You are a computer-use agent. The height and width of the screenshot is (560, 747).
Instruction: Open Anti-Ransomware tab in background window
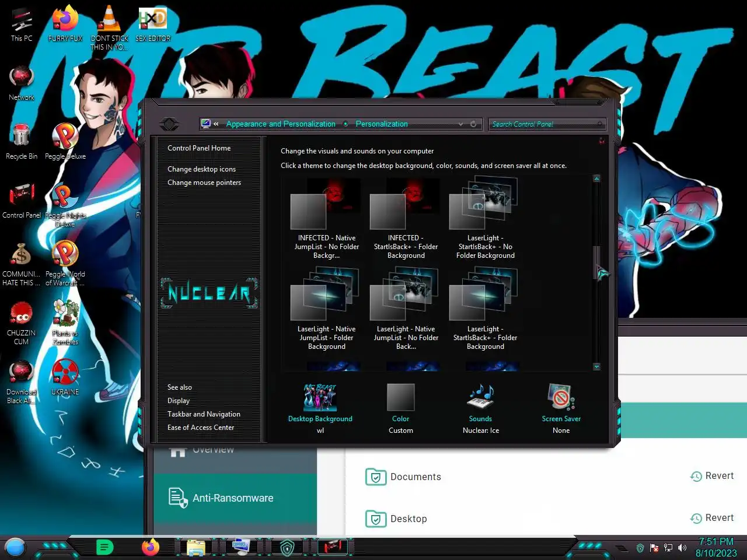pos(235,498)
